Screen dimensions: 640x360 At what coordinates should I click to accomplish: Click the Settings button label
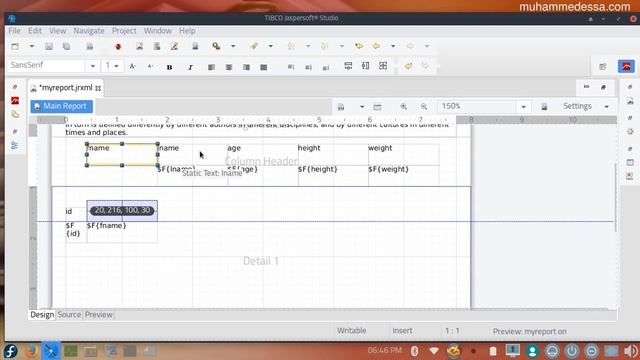pyautogui.click(x=577, y=106)
